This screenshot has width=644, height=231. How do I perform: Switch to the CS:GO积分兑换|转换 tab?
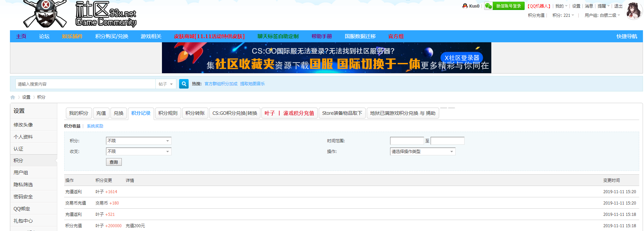235,113
